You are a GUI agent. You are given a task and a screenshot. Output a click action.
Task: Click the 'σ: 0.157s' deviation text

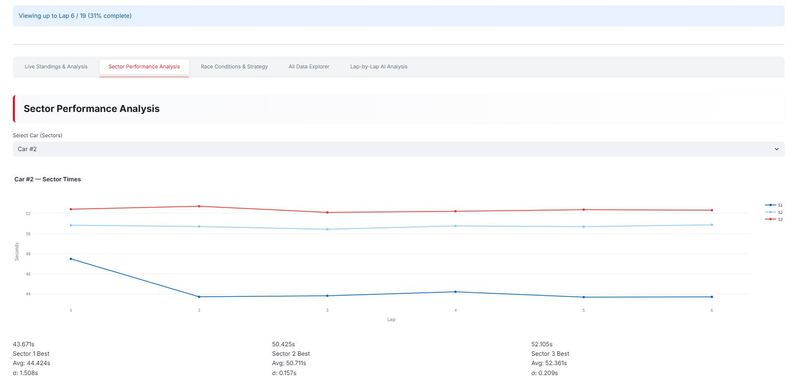284,373
